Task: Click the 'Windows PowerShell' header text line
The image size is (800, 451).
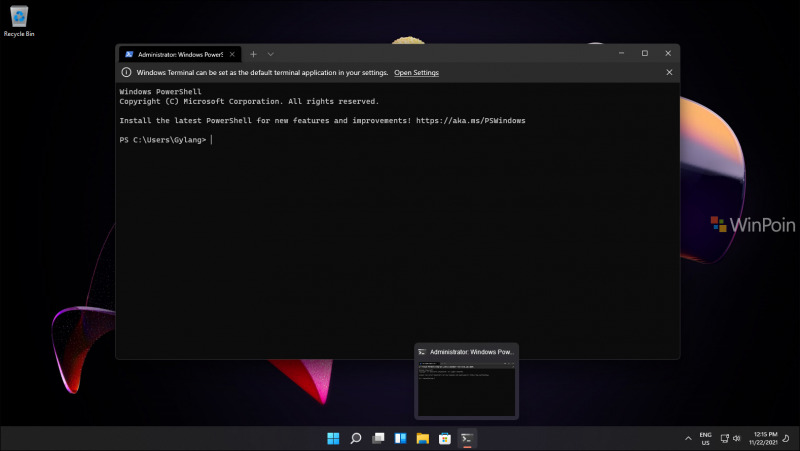Action: click(160, 92)
